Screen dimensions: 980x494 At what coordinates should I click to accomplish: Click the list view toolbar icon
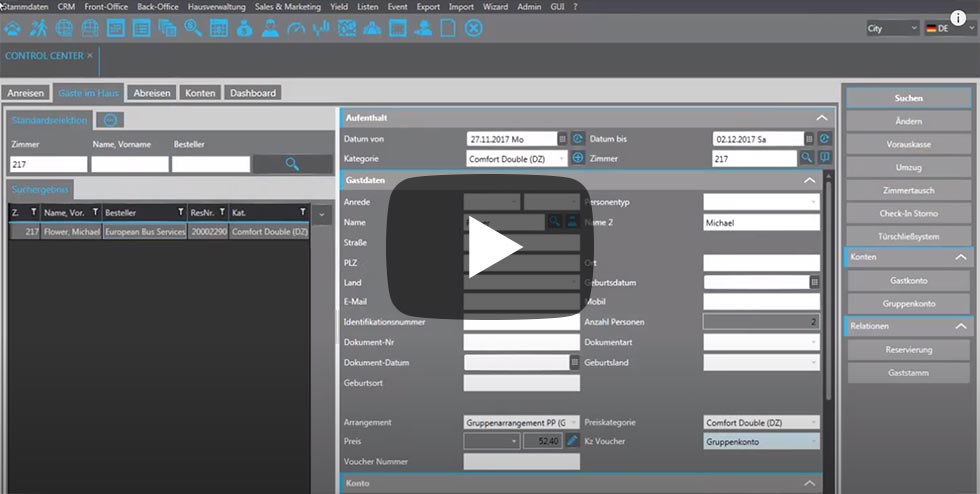[x=141, y=28]
